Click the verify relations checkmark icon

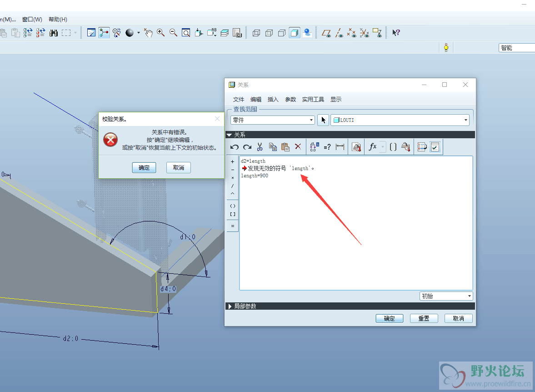coord(435,147)
